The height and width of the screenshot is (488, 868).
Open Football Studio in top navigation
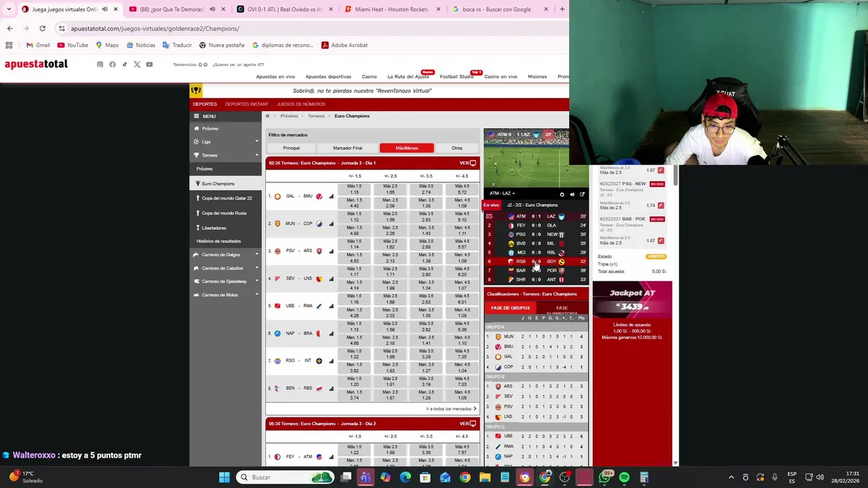click(456, 77)
